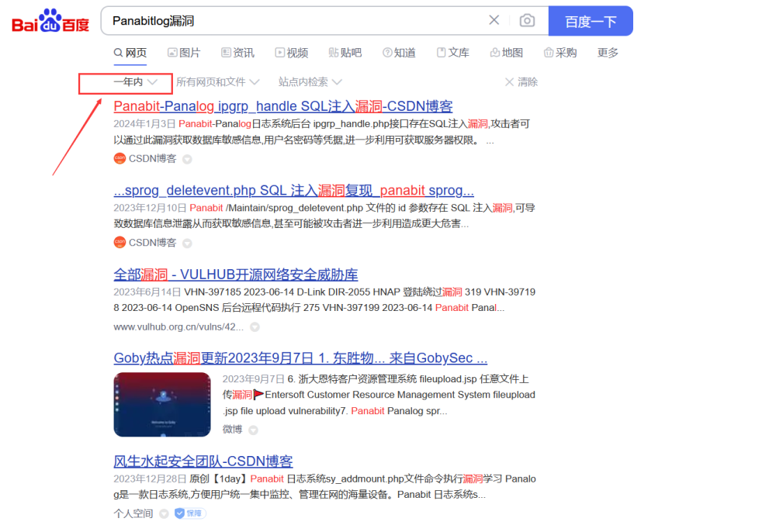Click the Goby result thumbnail image
Screen dimensions: 776x532
pyautogui.click(x=162, y=405)
